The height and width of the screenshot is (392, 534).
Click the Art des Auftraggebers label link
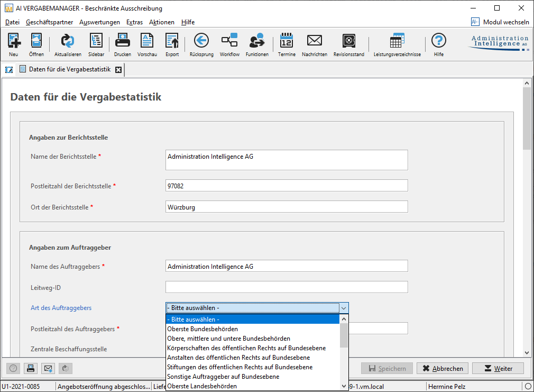click(61, 308)
